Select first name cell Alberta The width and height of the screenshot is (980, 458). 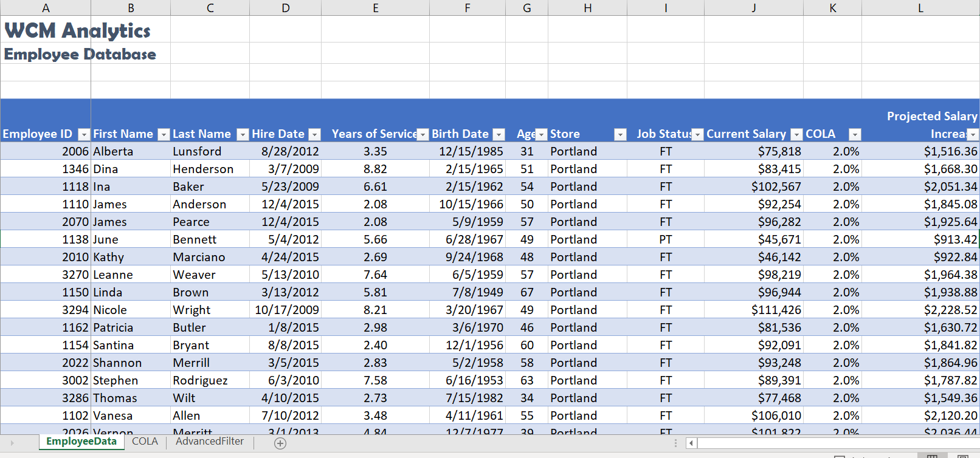coord(131,151)
